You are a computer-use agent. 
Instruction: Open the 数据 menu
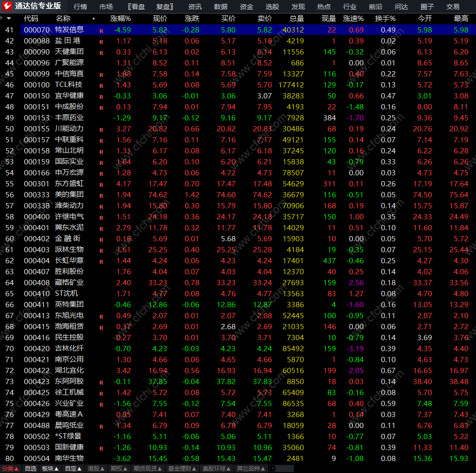(220, 7)
